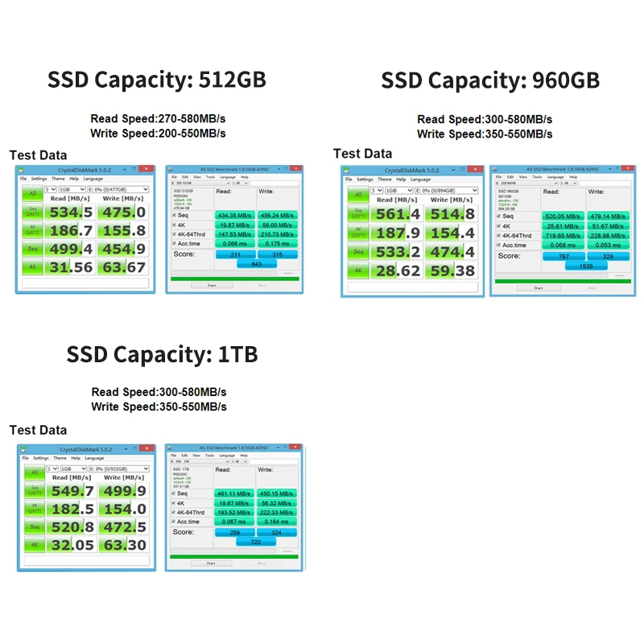644x644 pixels.
Task: Open Edit menu in 512GB AS SSD
Action: coord(185,177)
